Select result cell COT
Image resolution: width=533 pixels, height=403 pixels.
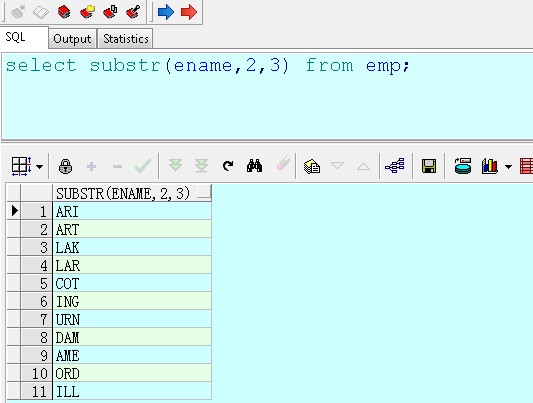(x=132, y=283)
